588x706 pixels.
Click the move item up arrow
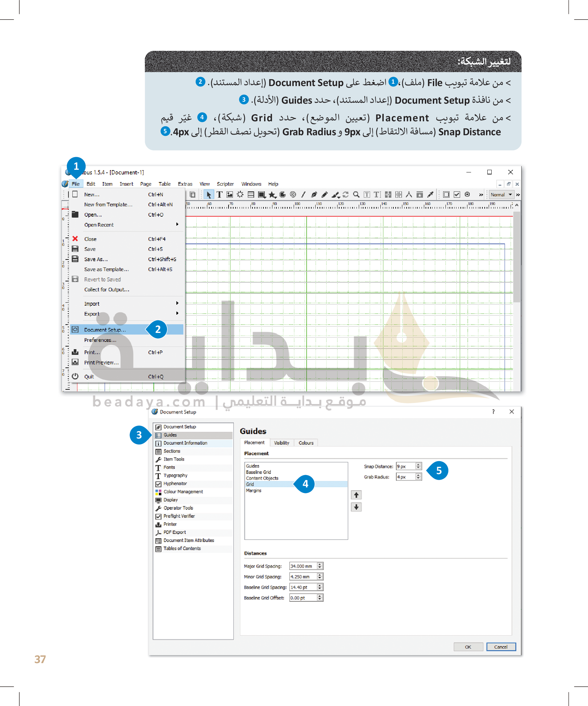[x=356, y=495]
